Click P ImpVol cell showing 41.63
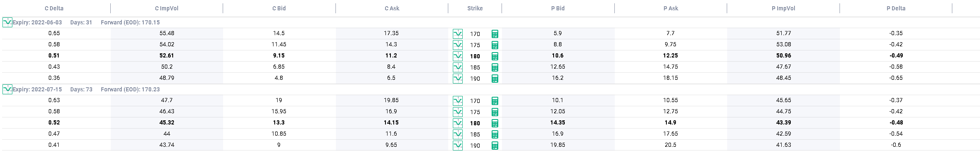Viewport: 980px width, 153px height. [x=783, y=145]
